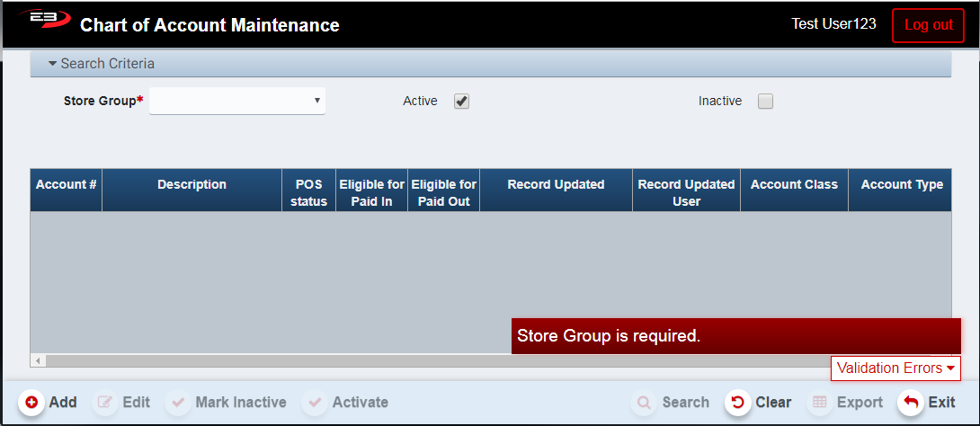Click the Edit pencil icon
The height and width of the screenshot is (426, 980).
click(x=105, y=403)
